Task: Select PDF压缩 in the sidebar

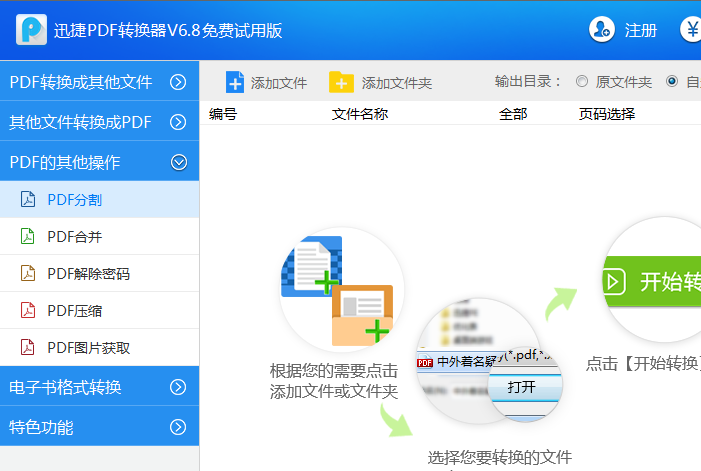Action: [99, 311]
